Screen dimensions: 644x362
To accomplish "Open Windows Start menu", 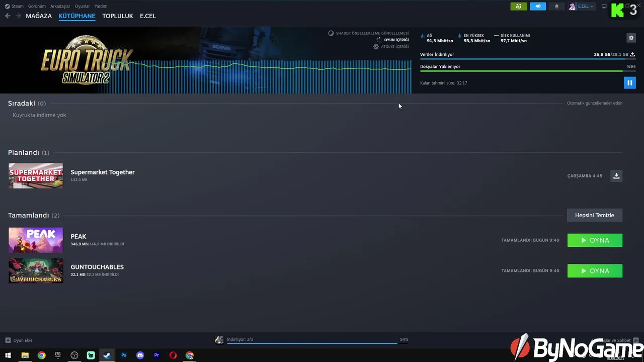I will pos(8,355).
